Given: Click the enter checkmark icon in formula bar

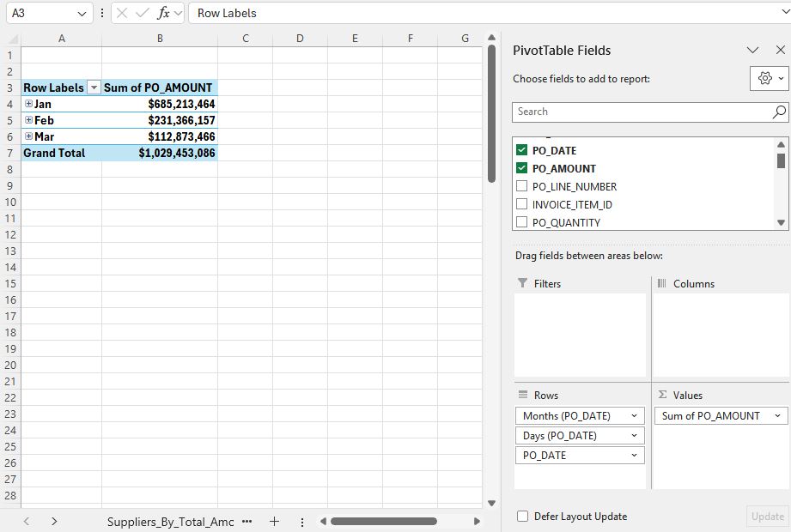Looking at the screenshot, I should (x=143, y=13).
